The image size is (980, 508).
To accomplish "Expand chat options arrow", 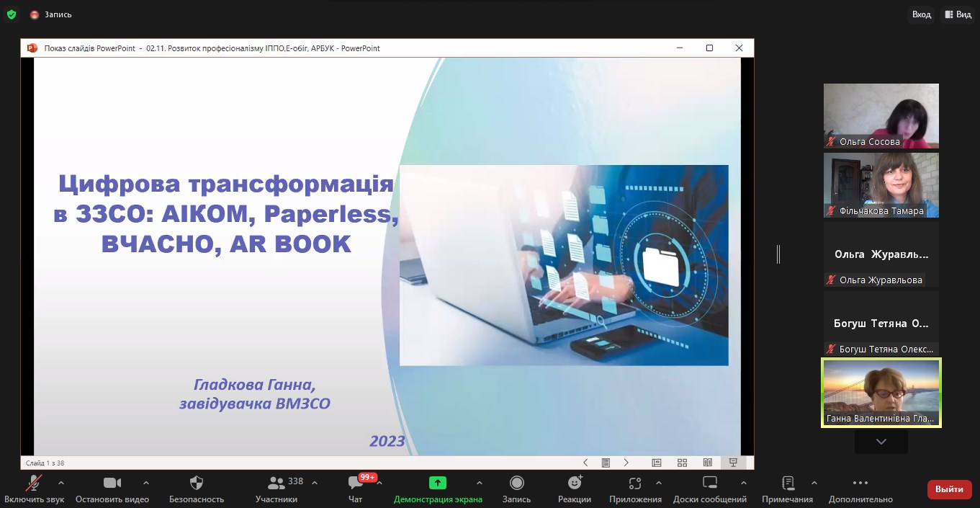I will click(379, 483).
